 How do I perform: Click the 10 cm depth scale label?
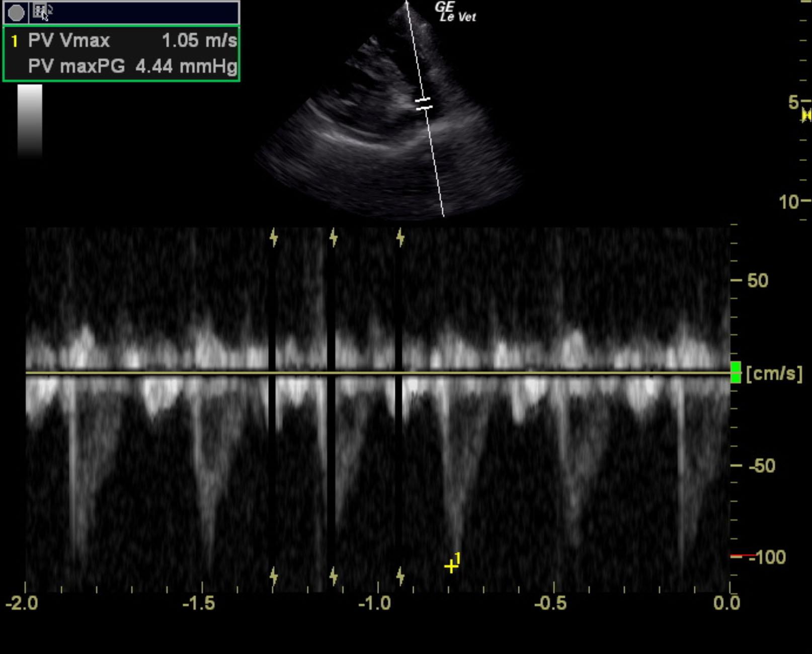coord(788,202)
